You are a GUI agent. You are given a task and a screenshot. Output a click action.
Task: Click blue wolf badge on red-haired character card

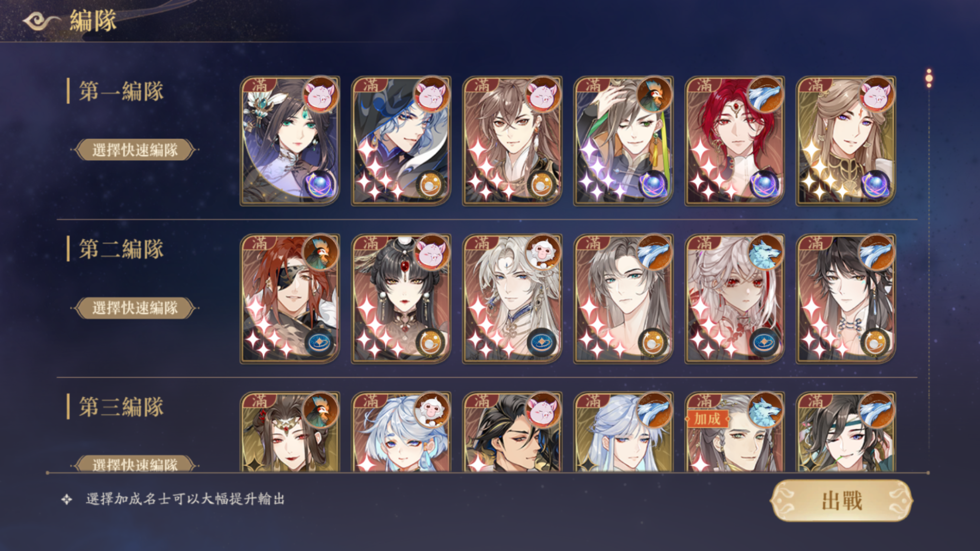point(765,95)
